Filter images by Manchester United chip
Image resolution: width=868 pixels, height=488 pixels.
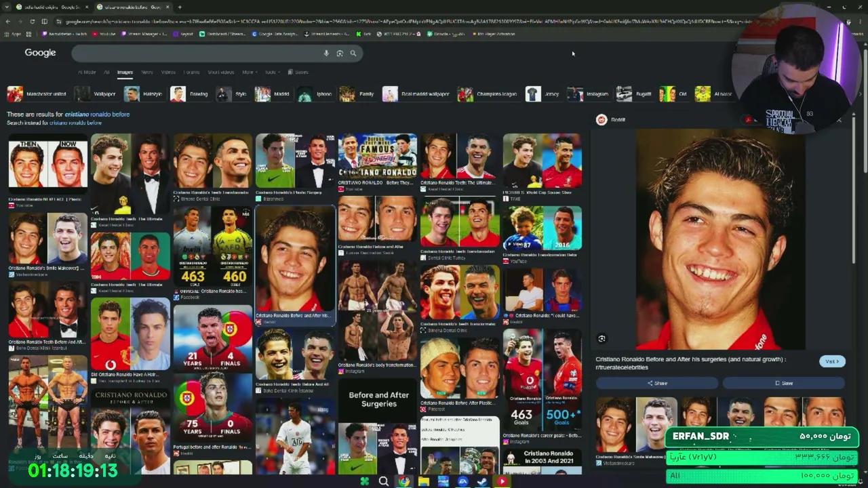tap(37, 94)
